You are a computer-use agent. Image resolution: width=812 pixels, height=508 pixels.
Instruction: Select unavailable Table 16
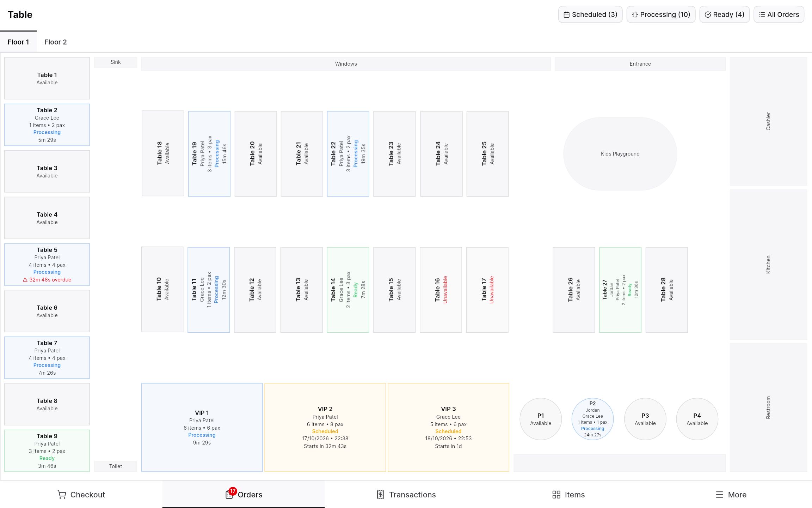coord(441,290)
